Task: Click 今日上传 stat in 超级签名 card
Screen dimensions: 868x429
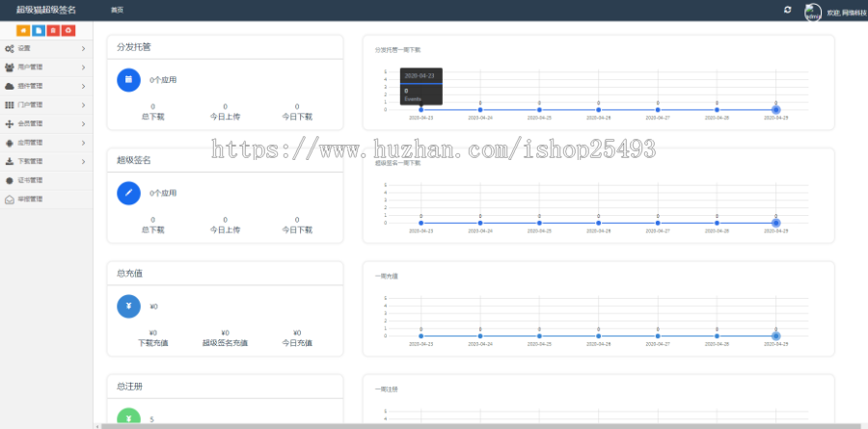Action: 225,225
